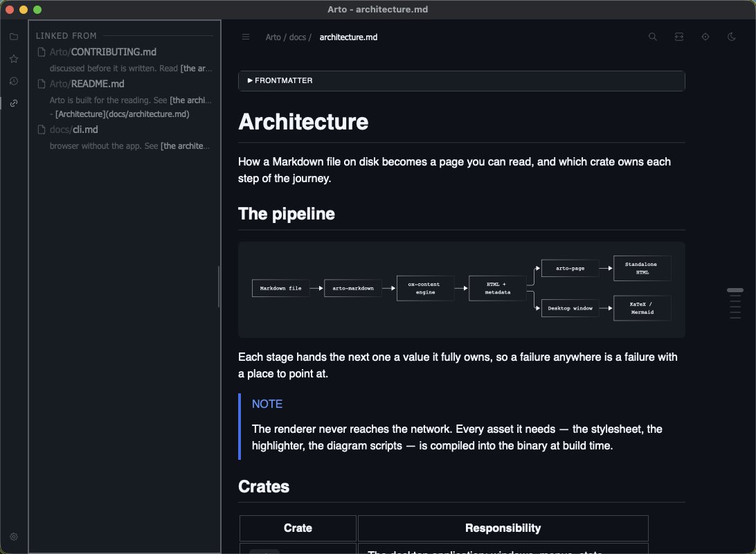Click the CONTRIBUTING.md snippet 'discussed before it is written'
This screenshot has height=554, width=756.
(x=131, y=69)
